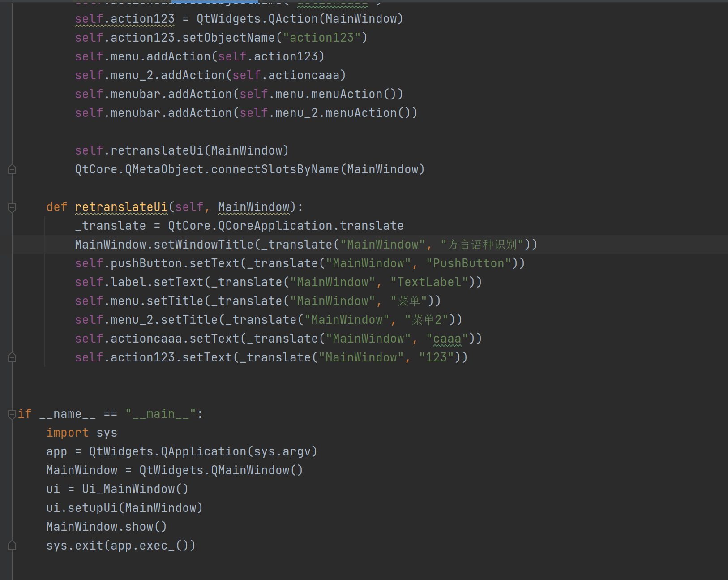Collapse the if __name__ block fold marker
The image size is (728, 580).
click(12, 414)
